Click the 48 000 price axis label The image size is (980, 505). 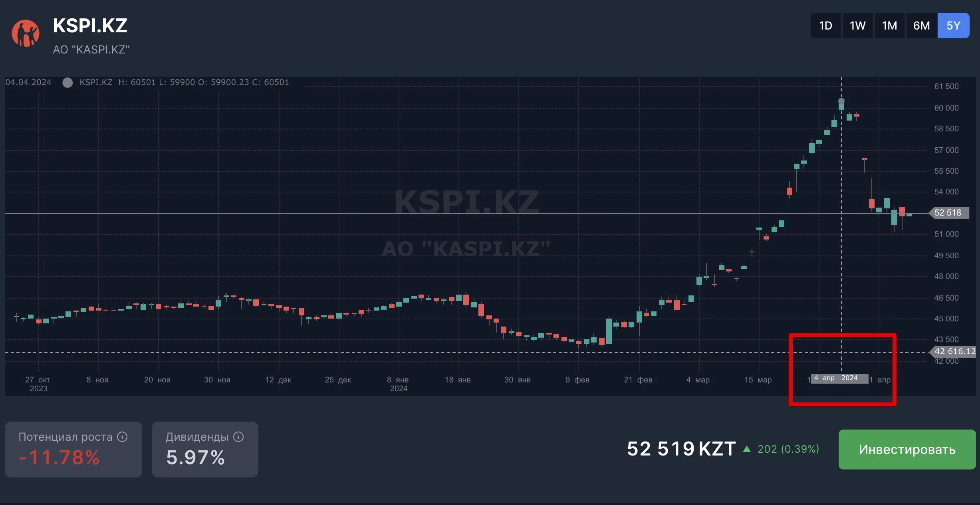click(x=946, y=276)
